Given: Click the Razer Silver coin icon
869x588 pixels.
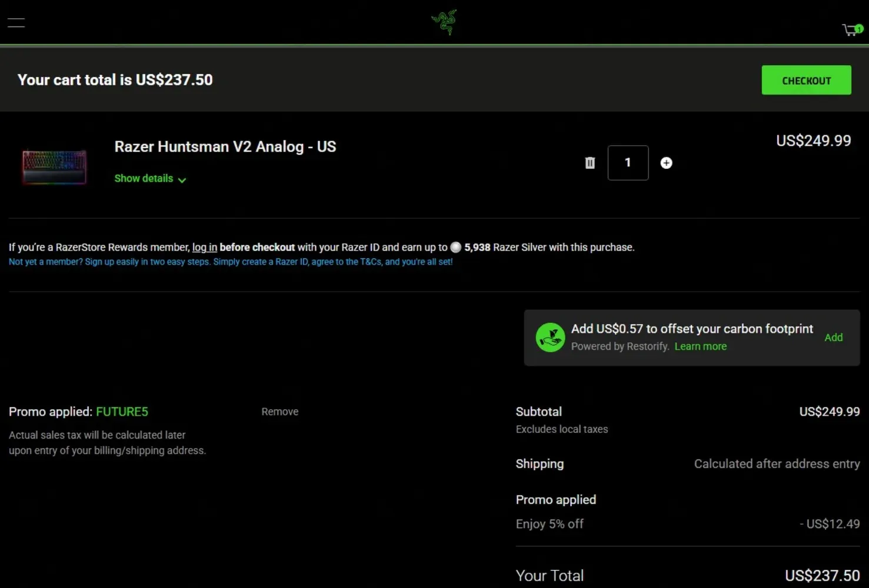Looking at the screenshot, I should [455, 248].
